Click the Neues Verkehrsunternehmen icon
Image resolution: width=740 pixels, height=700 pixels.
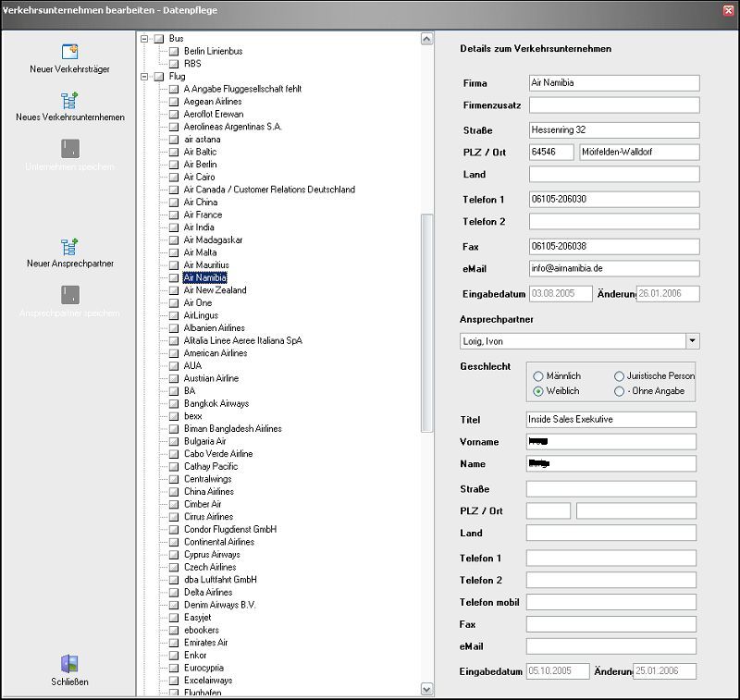click(x=69, y=101)
